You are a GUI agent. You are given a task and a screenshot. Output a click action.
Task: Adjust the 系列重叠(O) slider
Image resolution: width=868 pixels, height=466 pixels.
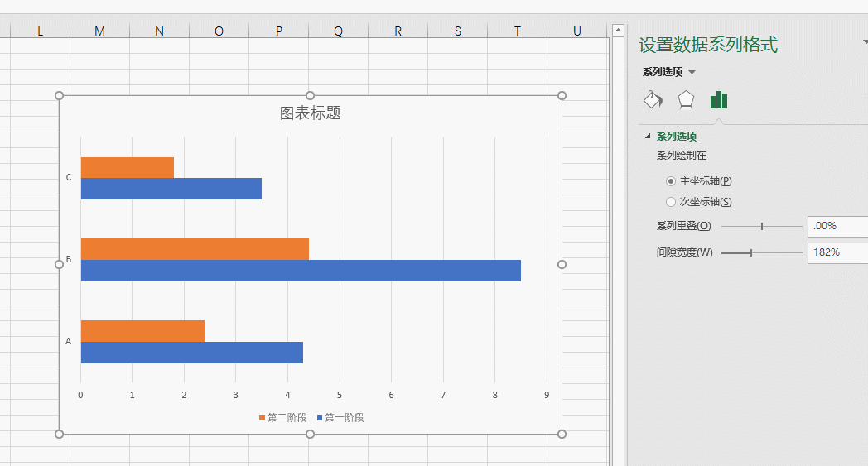tap(762, 226)
